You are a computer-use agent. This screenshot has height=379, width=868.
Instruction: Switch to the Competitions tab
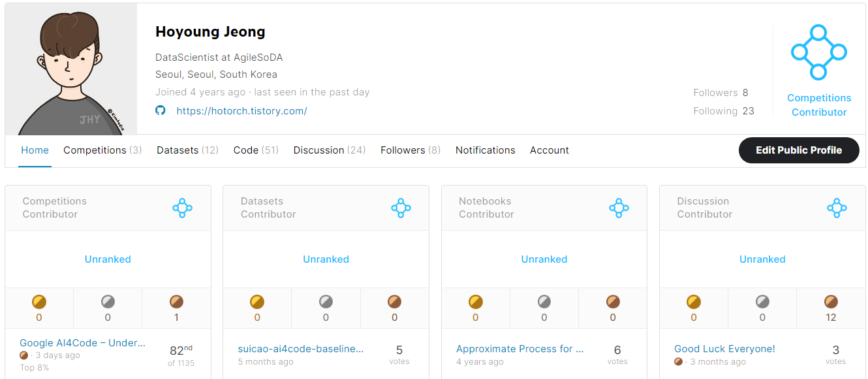(x=102, y=150)
